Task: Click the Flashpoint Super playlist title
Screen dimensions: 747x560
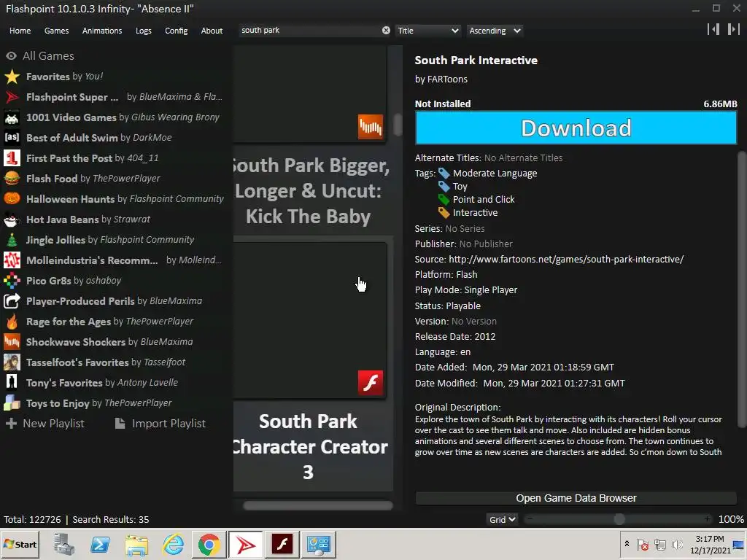Action: coord(72,97)
